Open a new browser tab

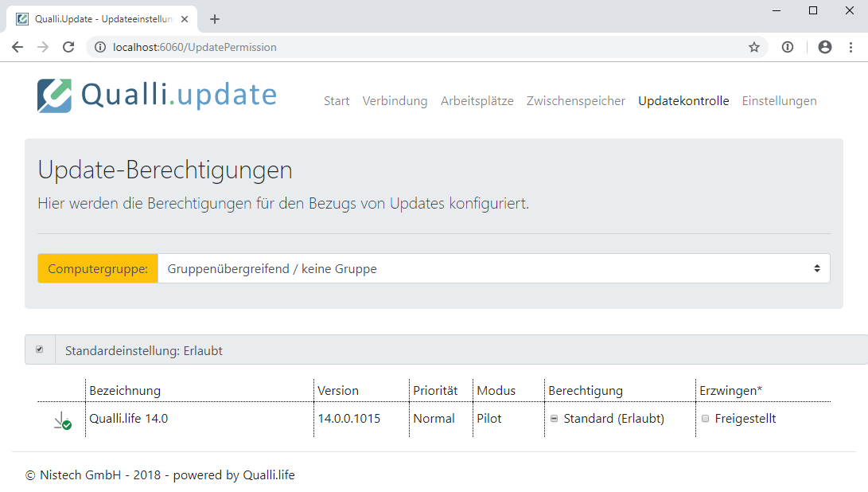click(214, 19)
